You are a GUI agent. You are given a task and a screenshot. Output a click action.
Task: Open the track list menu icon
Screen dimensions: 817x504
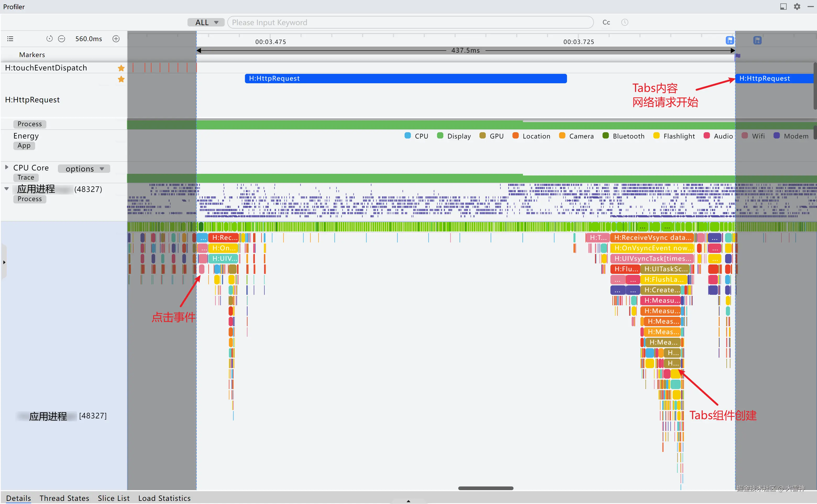(10, 39)
